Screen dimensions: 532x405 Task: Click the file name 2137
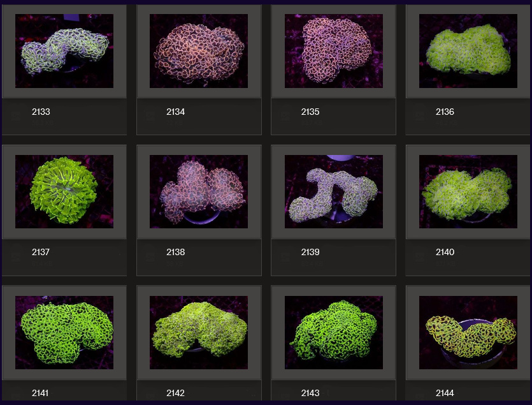click(41, 252)
